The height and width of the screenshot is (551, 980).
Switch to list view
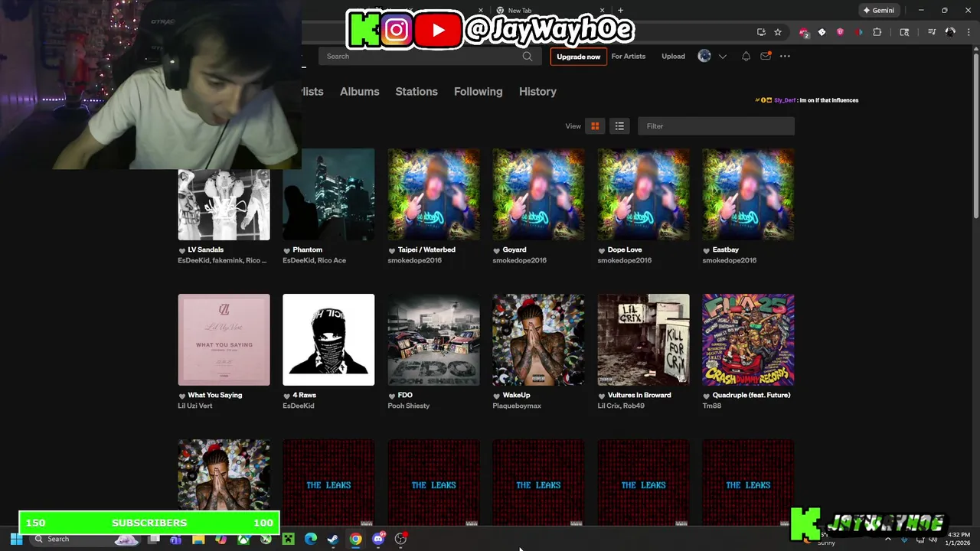(619, 126)
